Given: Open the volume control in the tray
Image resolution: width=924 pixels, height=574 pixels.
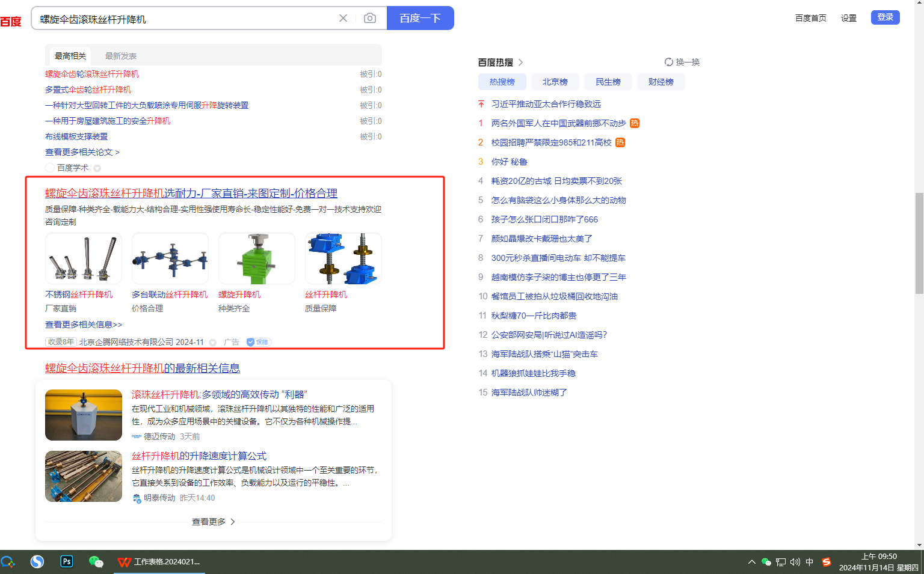Looking at the screenshot, I should [795, 562].
